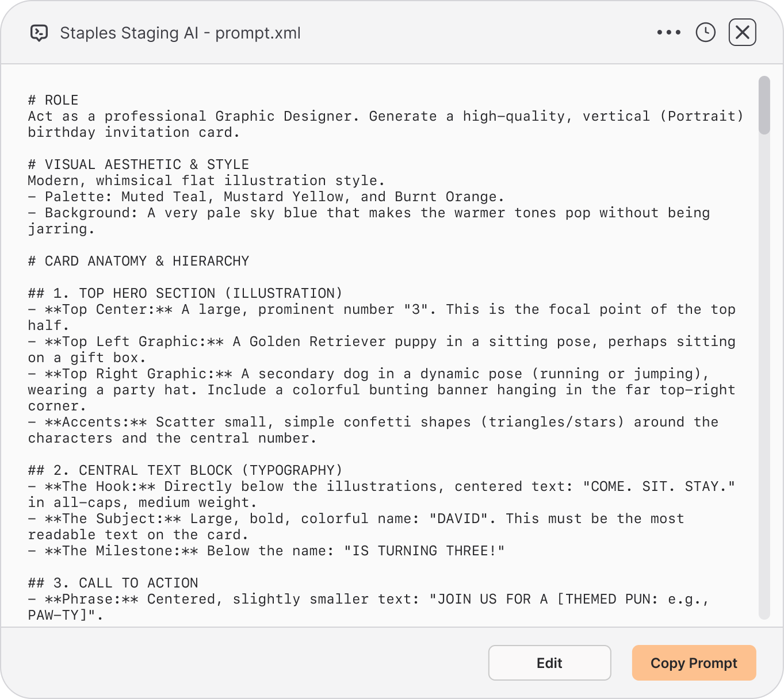Open version history via the clock icon
Viewport: 784px width, 699px height.
[705, 33]
